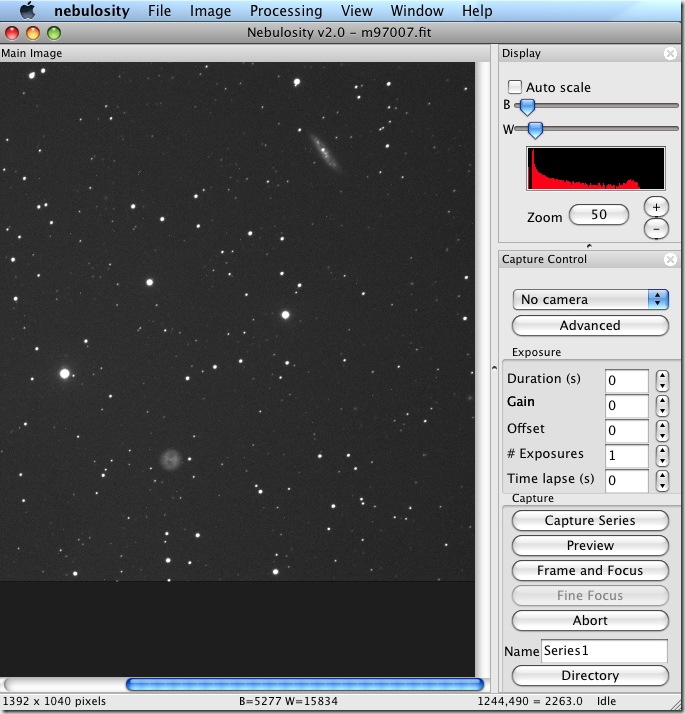Click the Abort button
Image resolution: width=685 pixels, height=714 pixels.
tap(590, 621)
